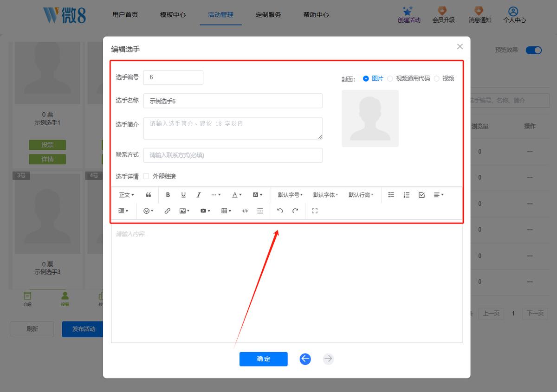Image resolution: width=557 pixels, height=392 pixels.
Task: Insert a hyperlink with the link icon
Action: 168,211
